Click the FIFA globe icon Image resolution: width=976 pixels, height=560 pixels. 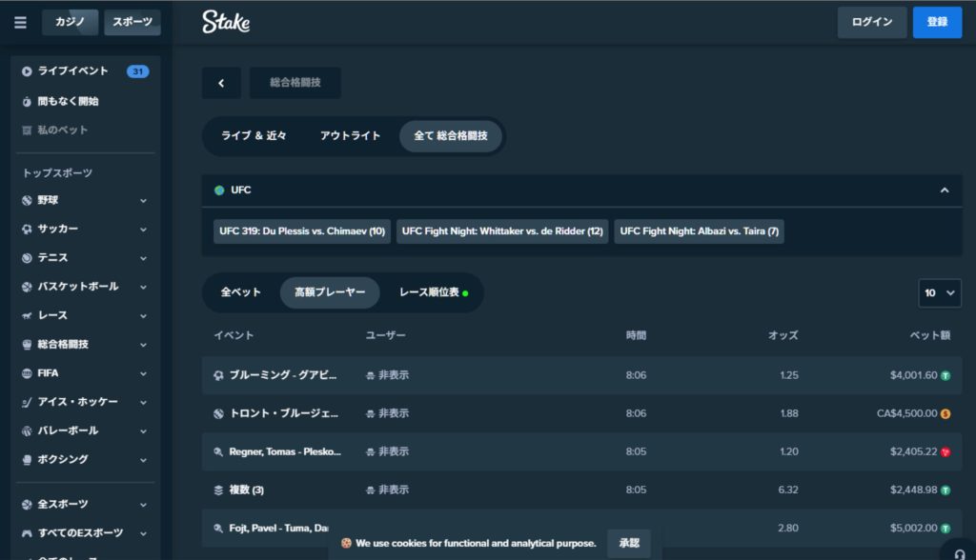point(27,373)
